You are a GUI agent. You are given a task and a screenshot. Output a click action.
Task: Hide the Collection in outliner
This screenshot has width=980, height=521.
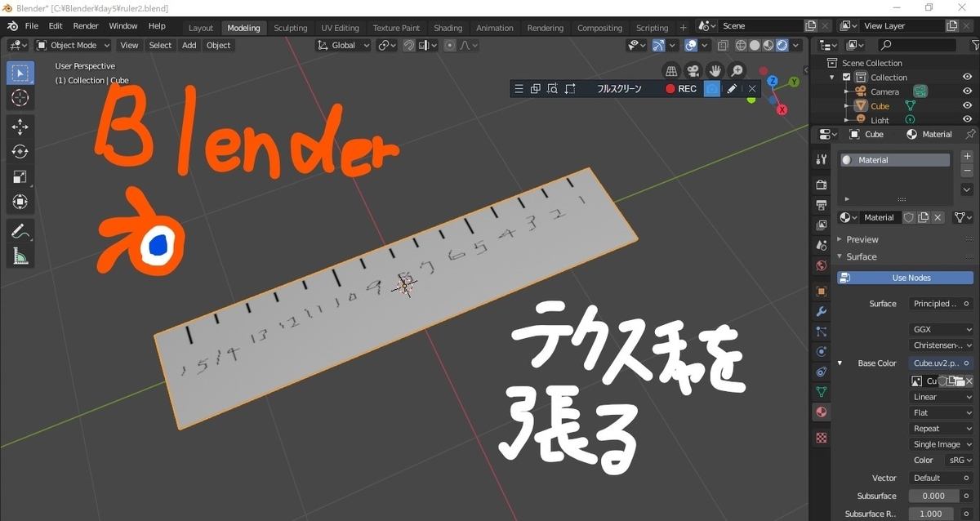[x=967, y=78]
